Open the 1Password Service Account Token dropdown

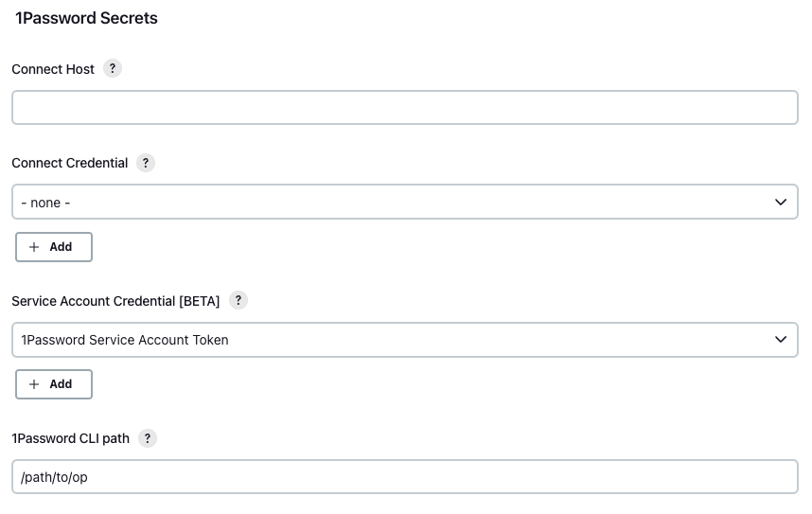pos(404,340)
